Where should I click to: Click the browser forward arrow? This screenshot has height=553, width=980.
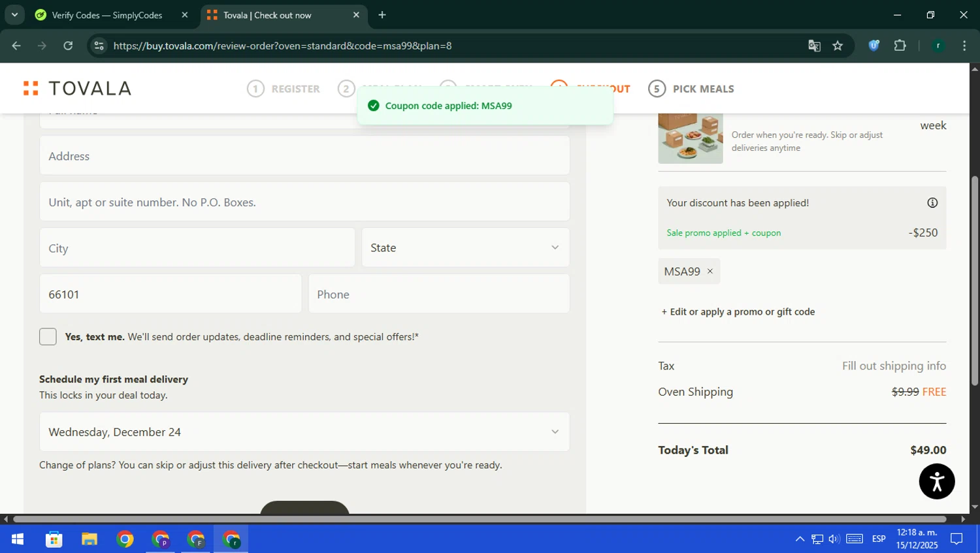(42, 46)
